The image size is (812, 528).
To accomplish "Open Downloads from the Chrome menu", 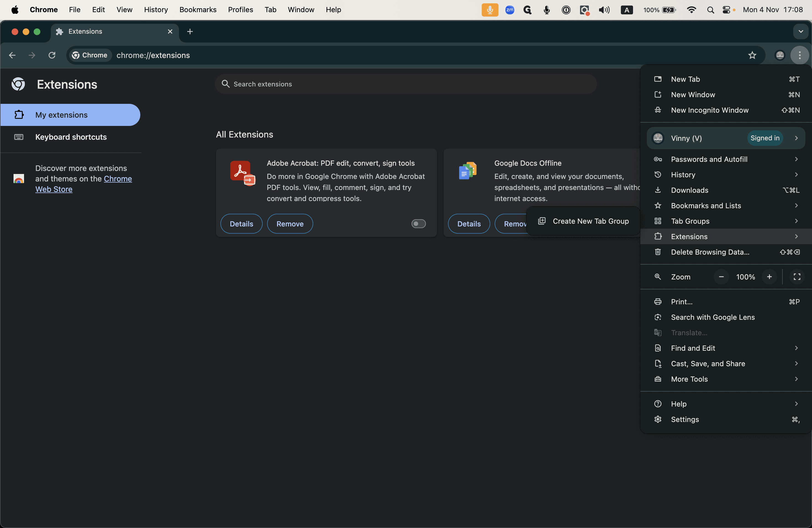I will tap(726, 190).
